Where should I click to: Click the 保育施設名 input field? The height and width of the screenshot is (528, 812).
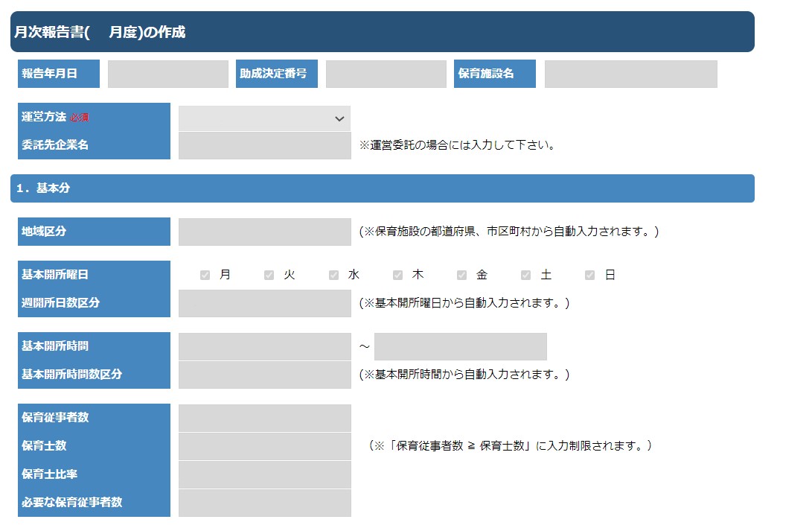[631, 74]
